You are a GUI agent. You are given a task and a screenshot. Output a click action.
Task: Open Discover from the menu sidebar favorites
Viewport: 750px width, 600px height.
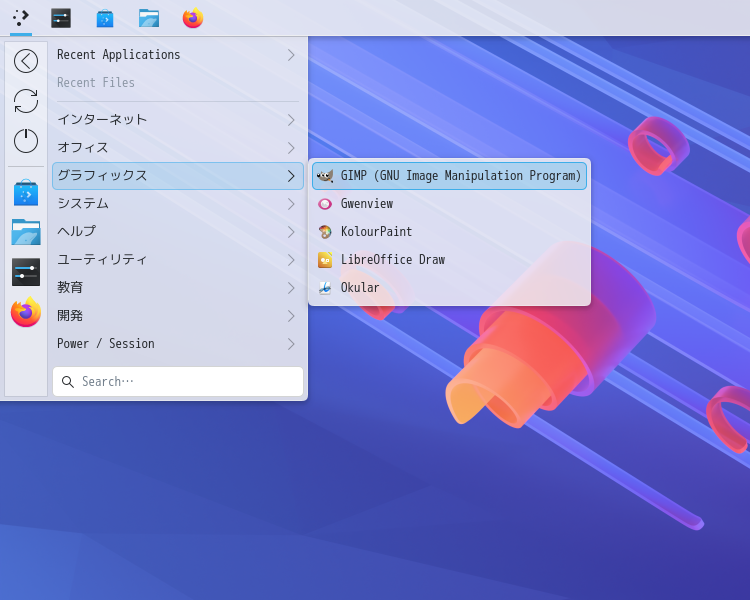tap(26, 193)
